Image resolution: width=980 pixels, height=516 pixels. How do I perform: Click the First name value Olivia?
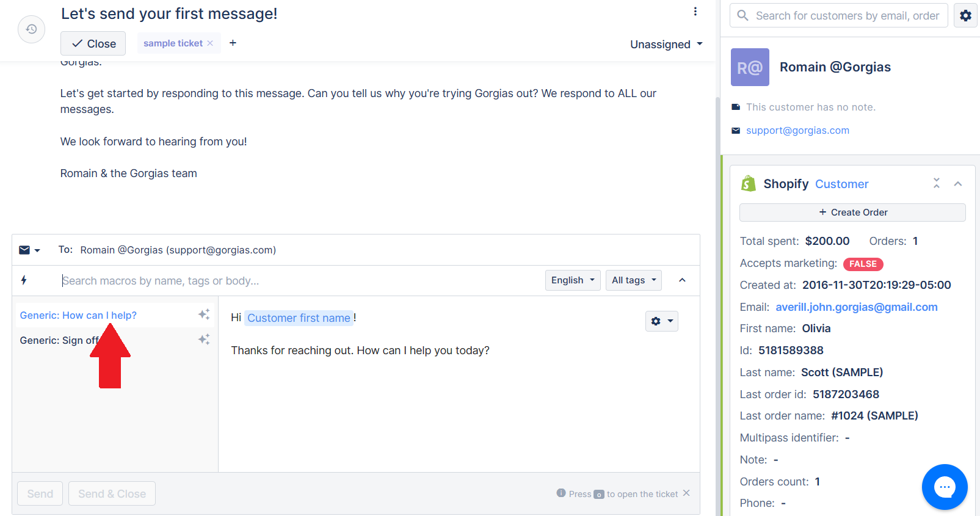click(x=816, y=329)
